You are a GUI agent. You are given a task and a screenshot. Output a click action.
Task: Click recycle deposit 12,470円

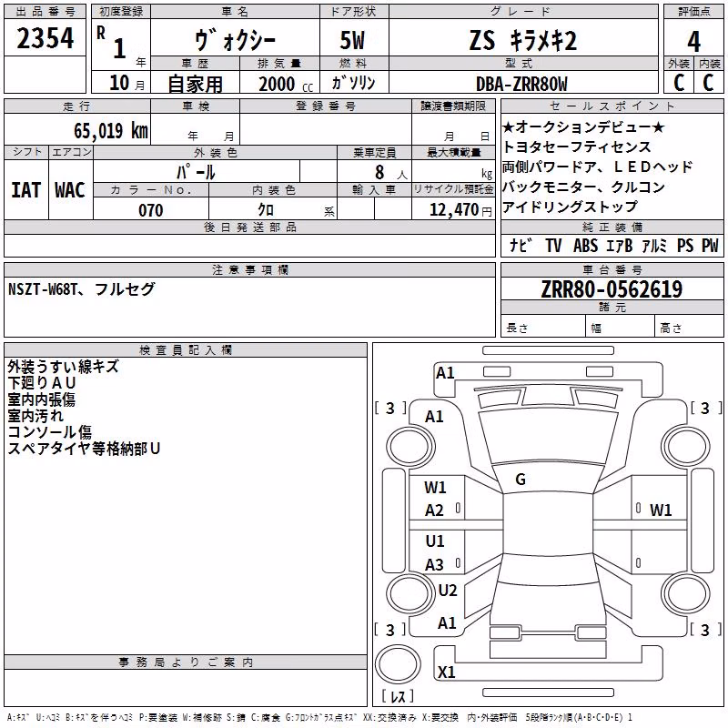tap(460, 210)
